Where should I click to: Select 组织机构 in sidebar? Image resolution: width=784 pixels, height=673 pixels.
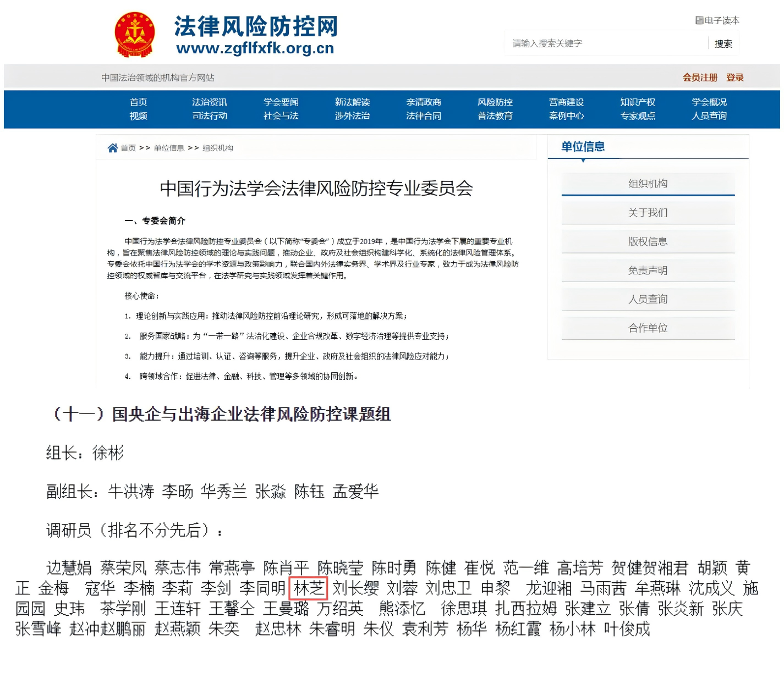[x=648, y=184]
